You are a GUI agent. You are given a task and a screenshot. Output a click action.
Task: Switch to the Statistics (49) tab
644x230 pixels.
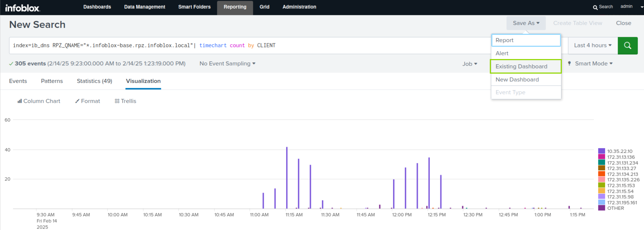click(94, 81)
